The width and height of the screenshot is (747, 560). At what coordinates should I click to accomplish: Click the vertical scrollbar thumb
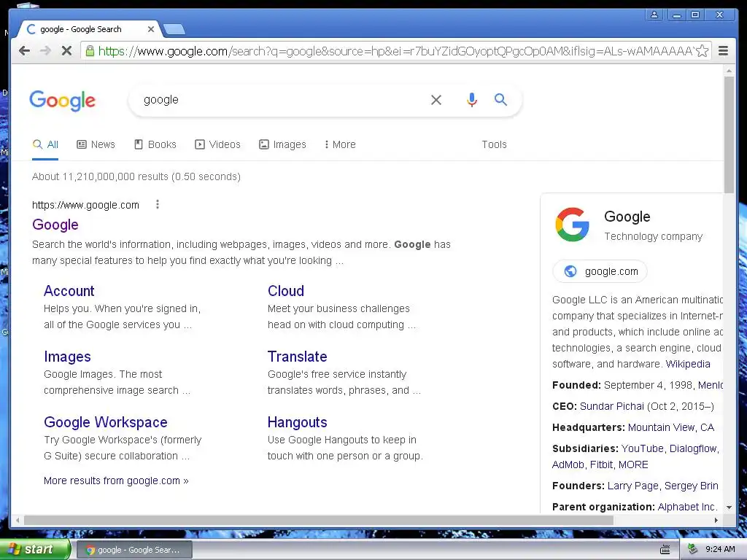[x=729, y=134]
